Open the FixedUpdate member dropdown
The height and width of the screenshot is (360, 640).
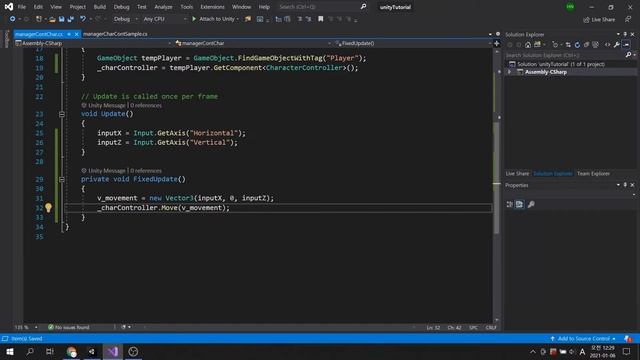(x=413, y=43)
